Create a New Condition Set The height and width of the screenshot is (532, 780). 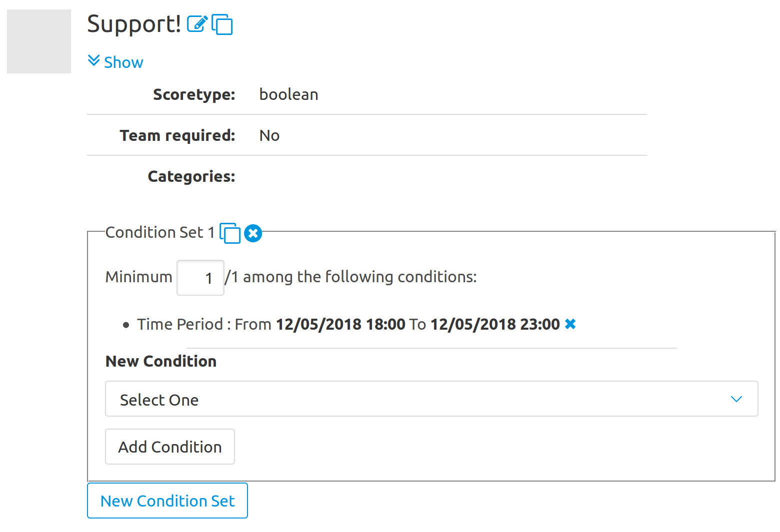[167, 501]
